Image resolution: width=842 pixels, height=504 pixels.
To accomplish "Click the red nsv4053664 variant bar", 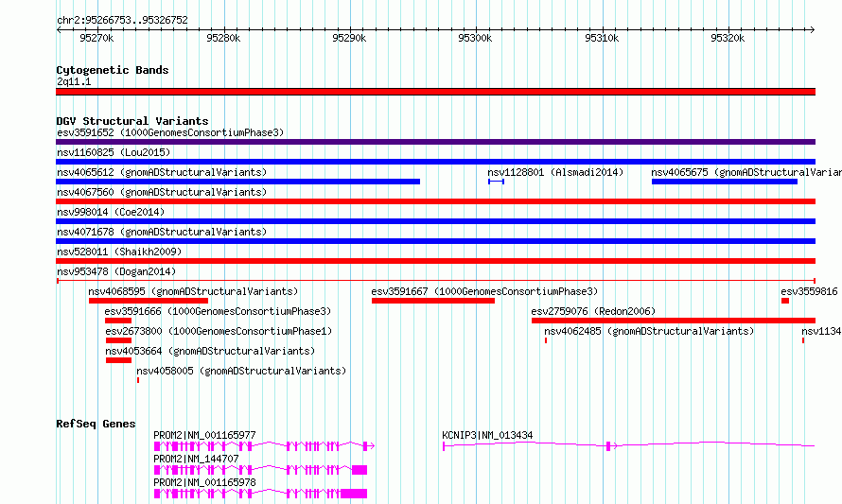I will coord(118,360).
